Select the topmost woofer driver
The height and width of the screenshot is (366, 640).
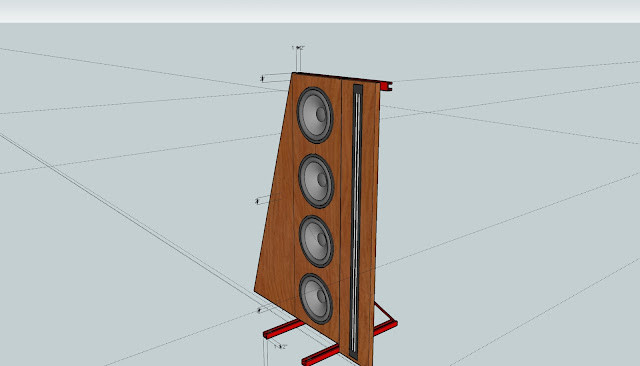coord(315,115)
